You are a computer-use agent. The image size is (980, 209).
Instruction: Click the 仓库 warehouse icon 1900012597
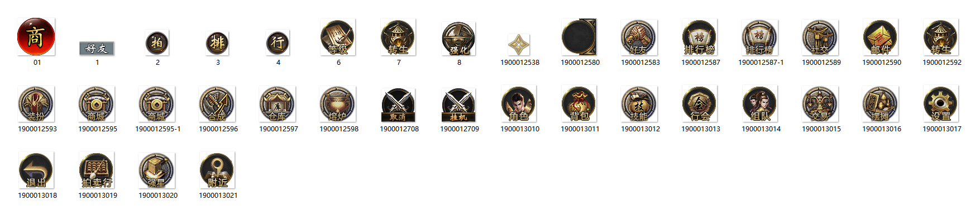tap(278, 104)
